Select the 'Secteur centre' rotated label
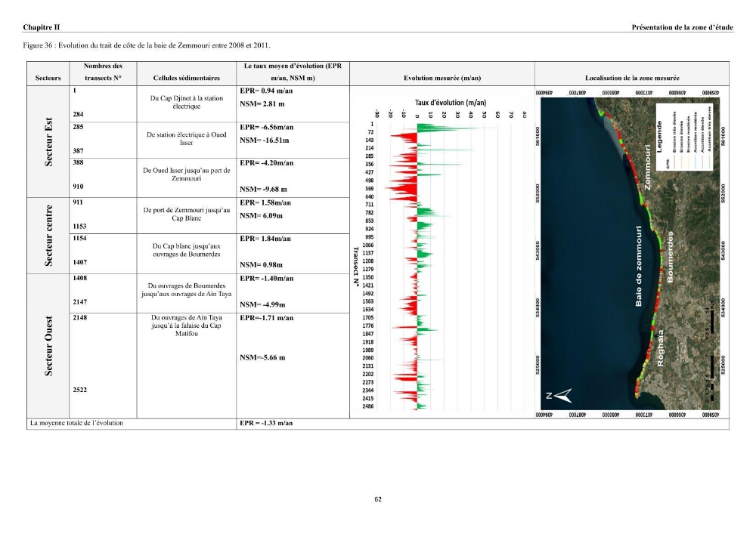The height and width of the screenshot is (534, 756). (48, 236)
